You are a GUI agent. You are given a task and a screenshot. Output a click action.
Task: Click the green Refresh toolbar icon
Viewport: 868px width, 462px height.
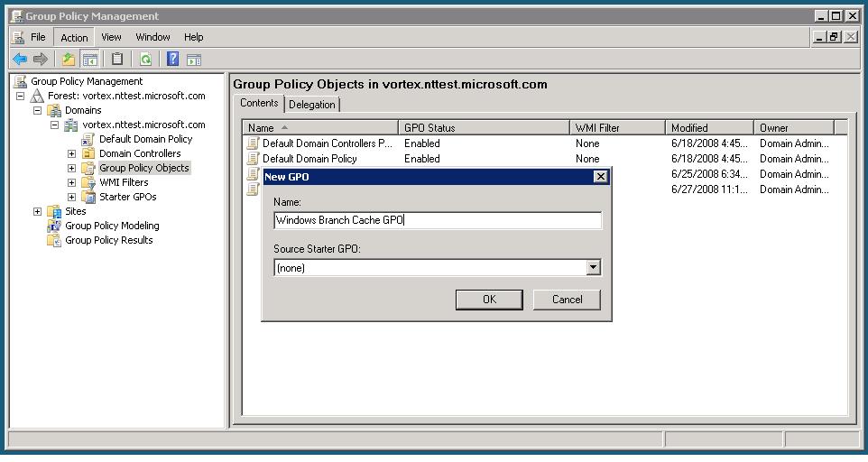(x=145, y=59)
